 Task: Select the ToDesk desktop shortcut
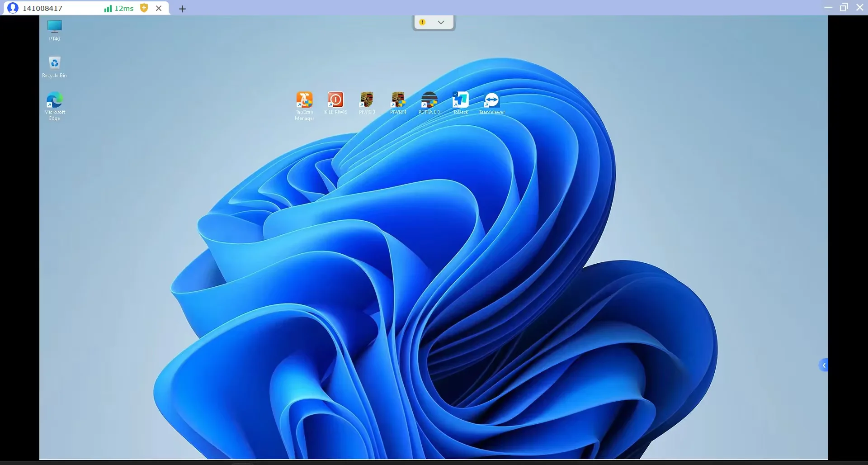pyautogui.click(x=460, y=103)
